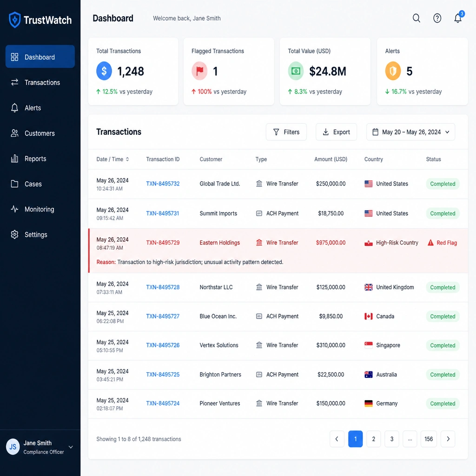
Task: Open Cases in the sidebar
Action: click(40, 184)
